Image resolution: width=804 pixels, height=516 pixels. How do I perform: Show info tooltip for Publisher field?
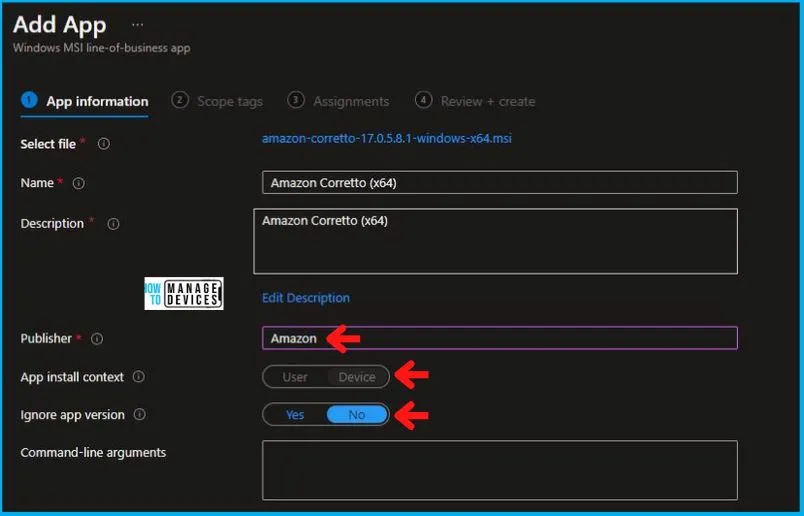97,339
